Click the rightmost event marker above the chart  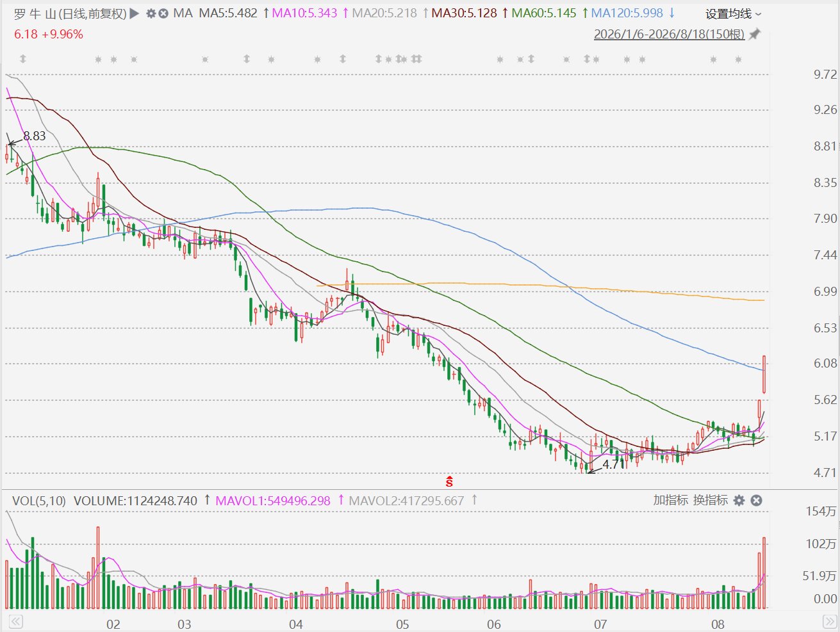point(738,60)
